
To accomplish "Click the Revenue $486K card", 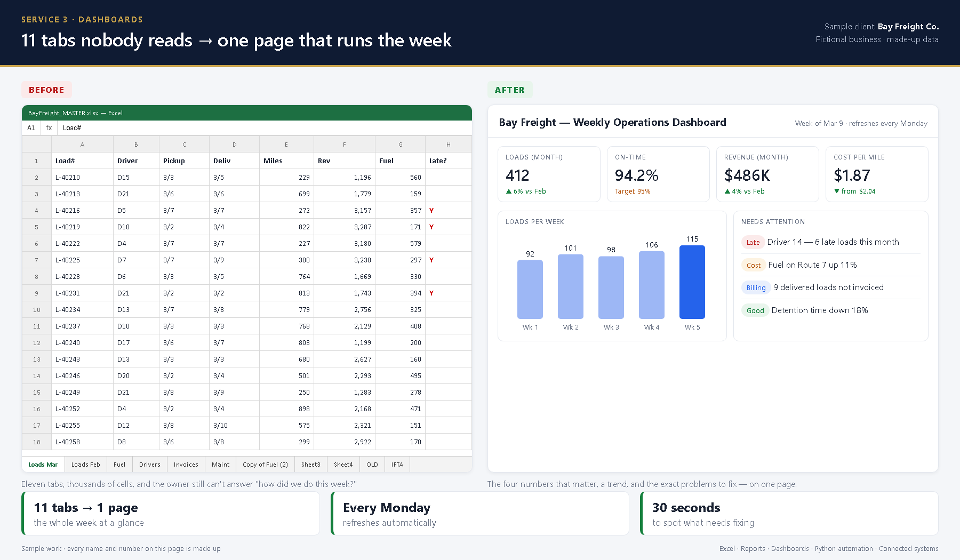I will pos(767,174).
